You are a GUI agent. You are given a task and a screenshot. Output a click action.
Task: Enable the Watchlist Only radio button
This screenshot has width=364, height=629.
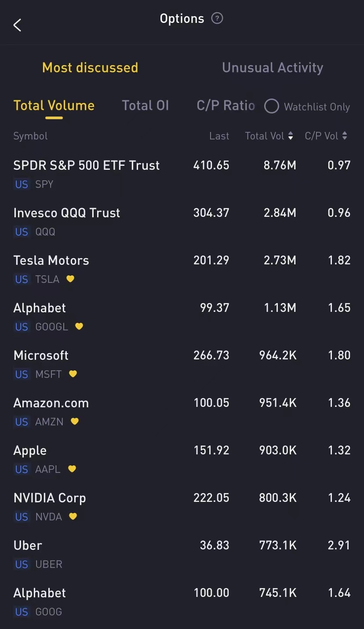pos(272,106)
